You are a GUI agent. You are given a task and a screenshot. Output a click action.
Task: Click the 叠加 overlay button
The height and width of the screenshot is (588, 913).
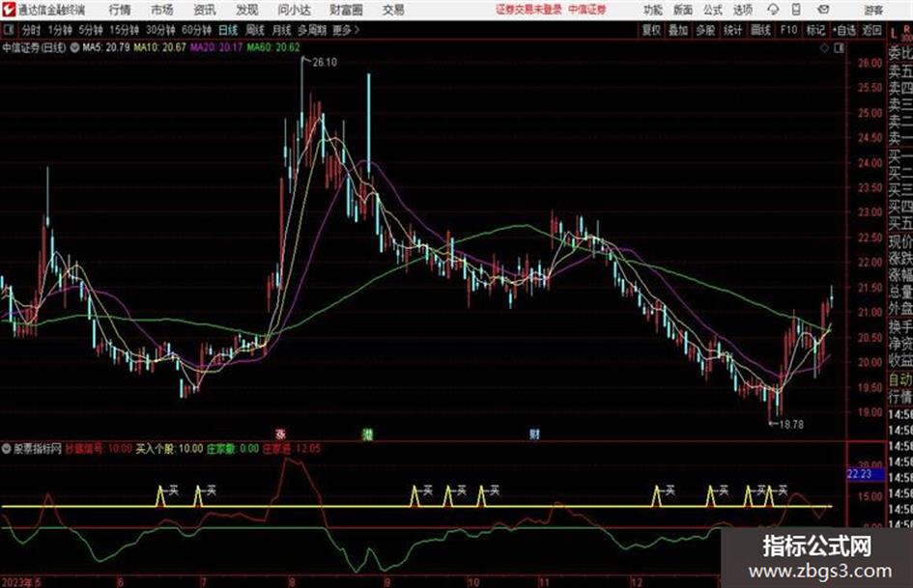(x=678, y=30)
